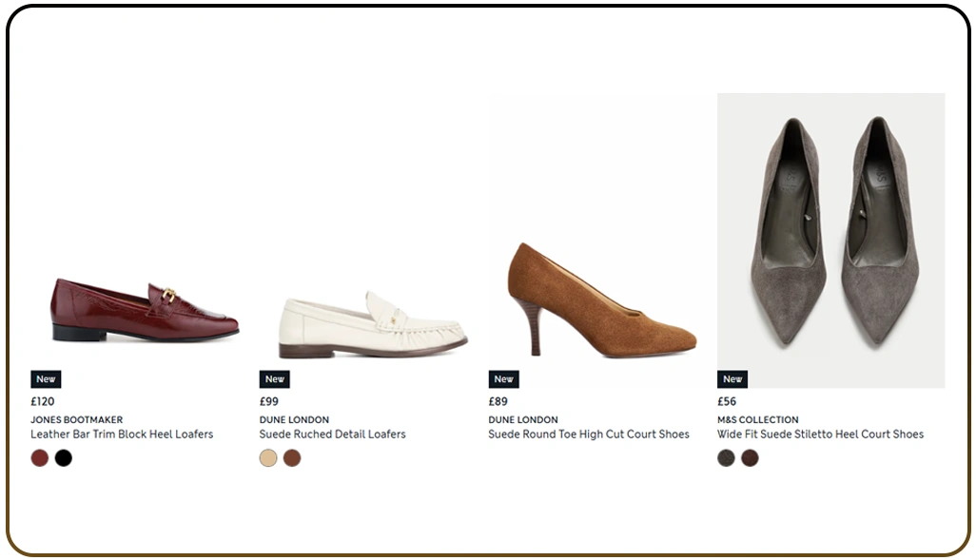
Task: Click New badge on Jones Bootmaker loafers
Action: [x=46, y=379]
